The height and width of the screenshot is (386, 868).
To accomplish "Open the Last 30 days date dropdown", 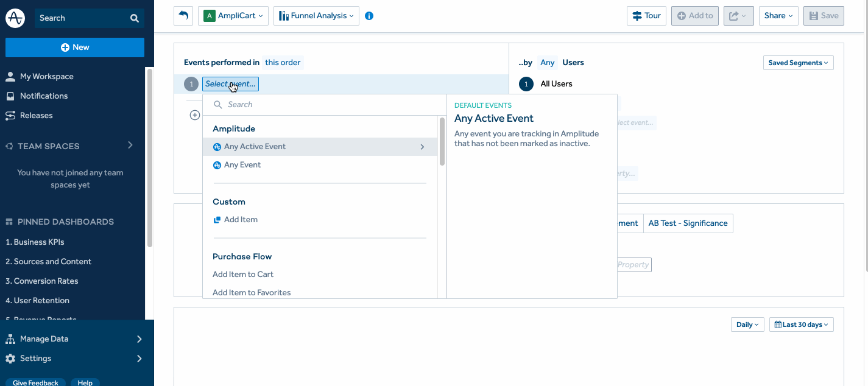I will (x=801, y=325).
